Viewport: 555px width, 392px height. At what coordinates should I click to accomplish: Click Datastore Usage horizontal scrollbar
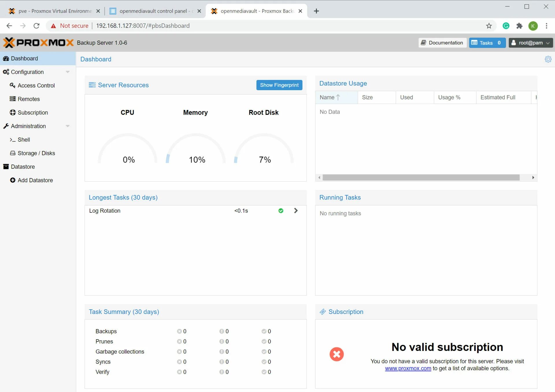click(x=421, y=177)
